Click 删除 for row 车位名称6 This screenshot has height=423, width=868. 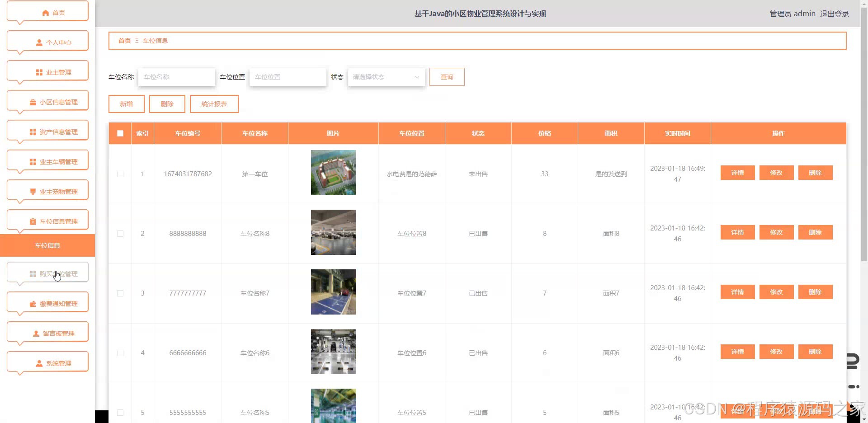tap(815, 352)
